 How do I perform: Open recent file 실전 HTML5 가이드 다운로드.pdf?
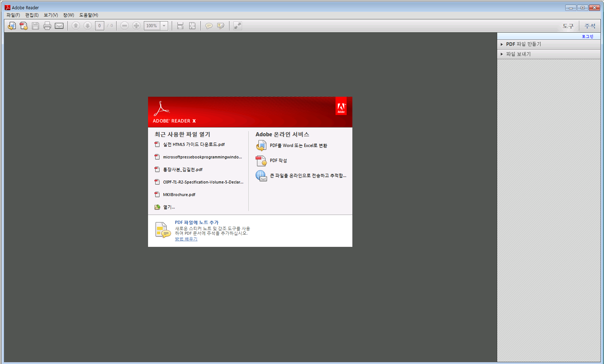coord(194,144)
